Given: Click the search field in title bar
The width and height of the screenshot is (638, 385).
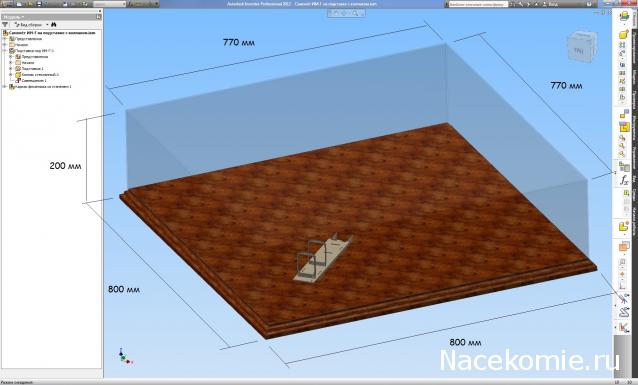Looking at the screenshot, I should tap(478, 4).
